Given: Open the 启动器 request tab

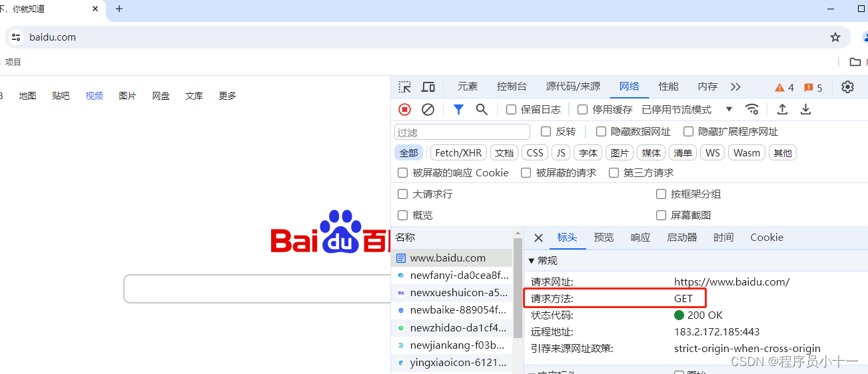Looking at the screenshot, I should coord(682,238).
